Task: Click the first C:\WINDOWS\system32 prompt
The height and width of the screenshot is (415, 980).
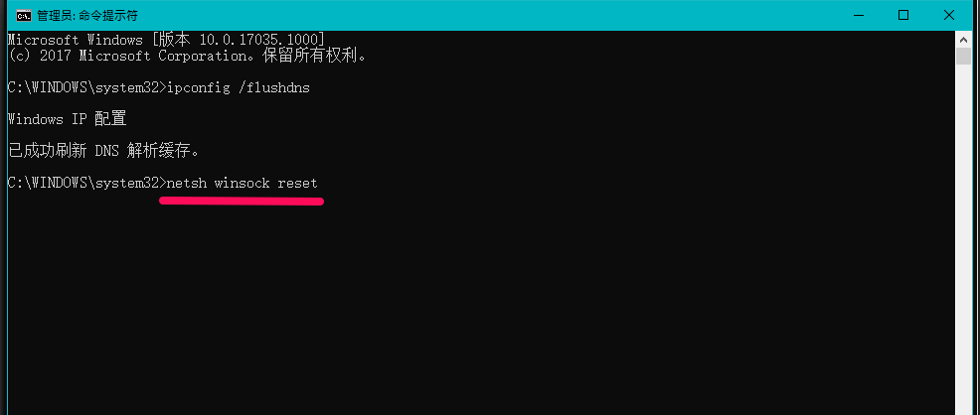Action: coord(83,88)
